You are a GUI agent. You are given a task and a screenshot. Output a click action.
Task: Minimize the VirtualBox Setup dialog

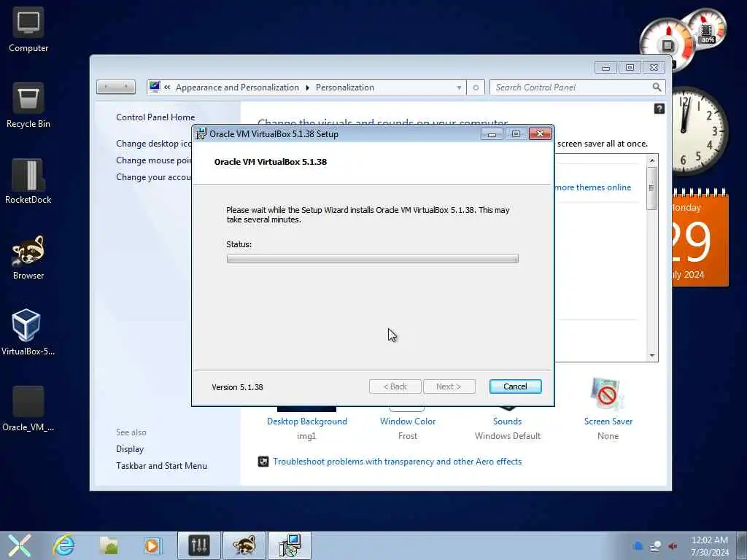(x=492, y=134)
